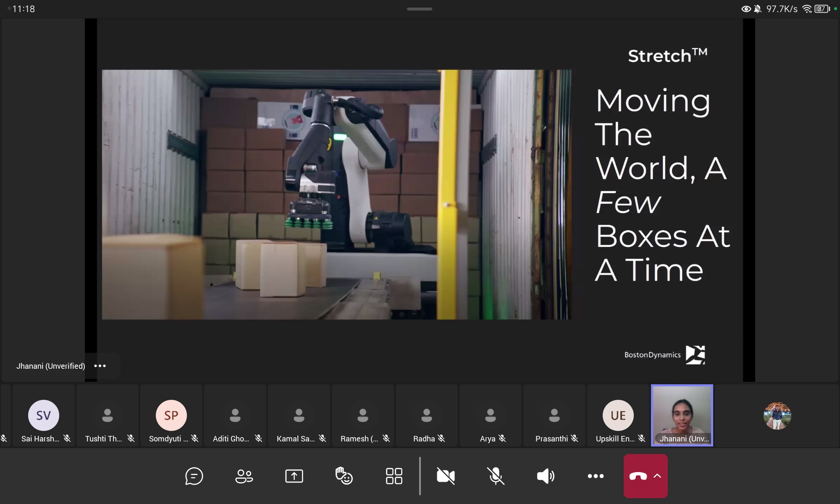
Task: Open more options in call toolbar
Action: pos(596,476)
